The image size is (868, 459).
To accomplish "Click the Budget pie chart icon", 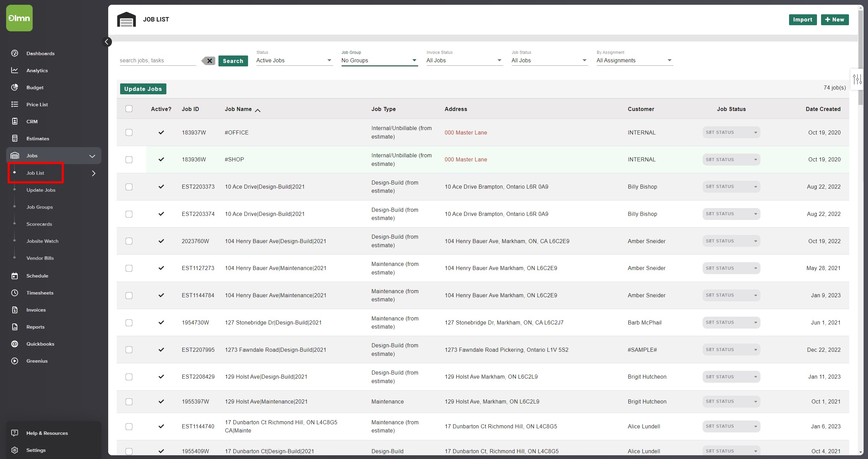I will tap(15, 87).
